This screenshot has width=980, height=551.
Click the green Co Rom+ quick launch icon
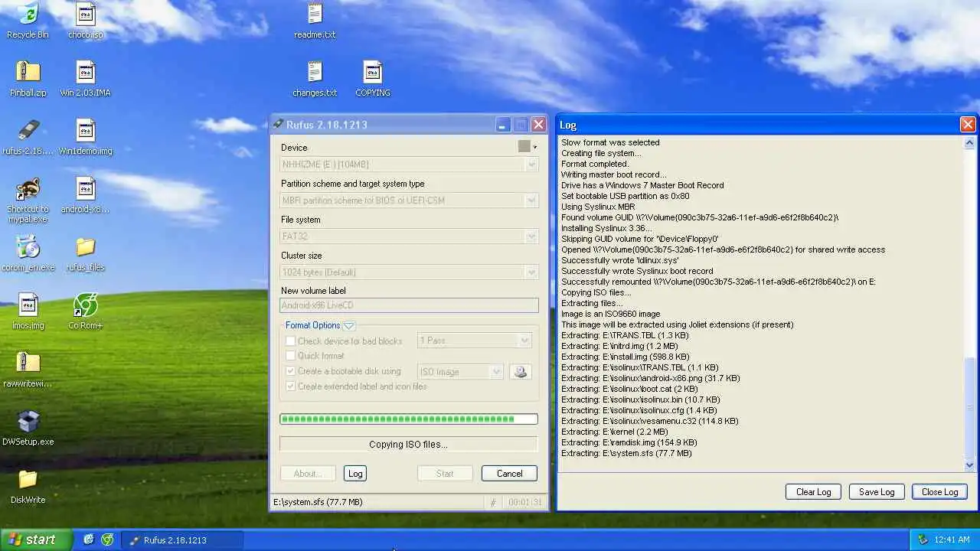(x=107, y=540)
